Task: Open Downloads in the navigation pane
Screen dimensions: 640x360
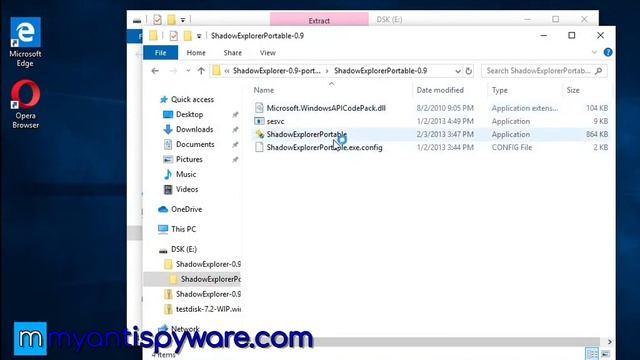Action: coord(194,129)
